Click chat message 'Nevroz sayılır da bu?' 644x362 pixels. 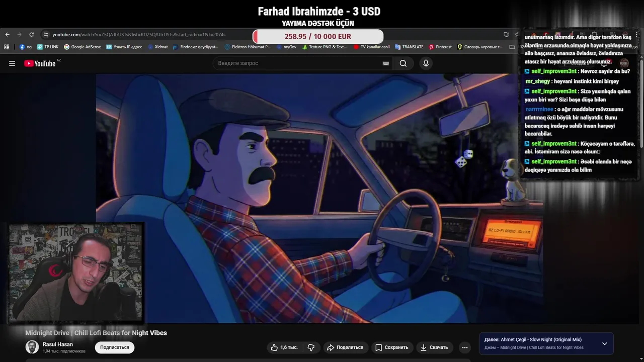(x=605, y=71)
